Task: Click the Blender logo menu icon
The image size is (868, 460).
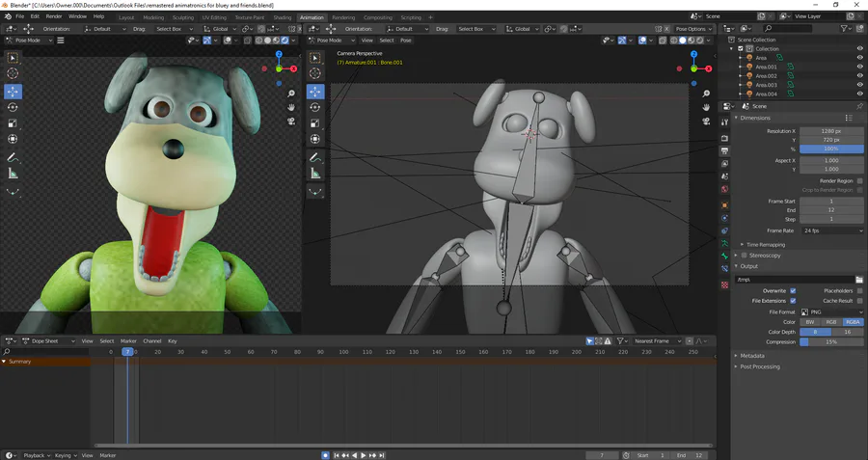Action: [x=8, y=16]
